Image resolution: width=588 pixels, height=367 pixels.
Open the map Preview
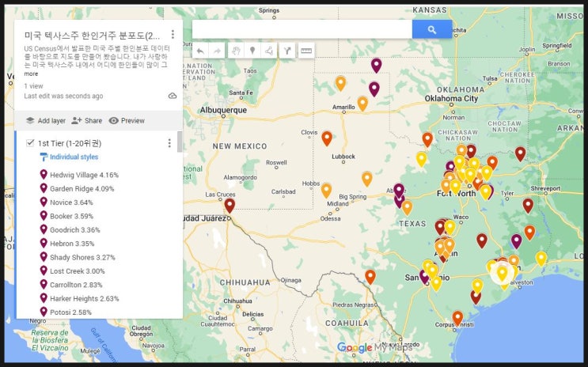point(127,121)
